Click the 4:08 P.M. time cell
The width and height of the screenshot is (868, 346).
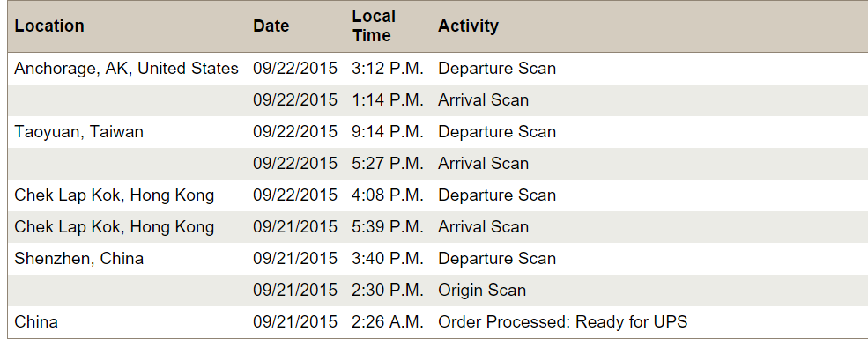tap(388, 195)
